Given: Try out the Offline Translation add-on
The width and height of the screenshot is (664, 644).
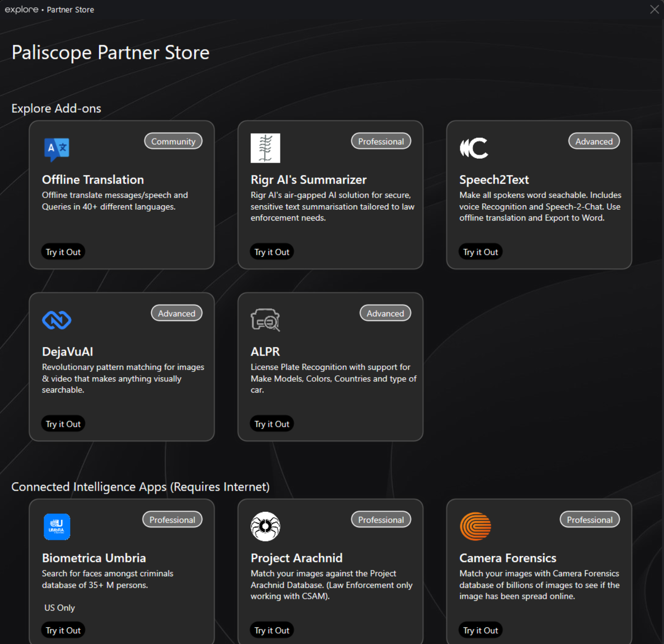Looking at the screenshot, I should tap(63, 252).
